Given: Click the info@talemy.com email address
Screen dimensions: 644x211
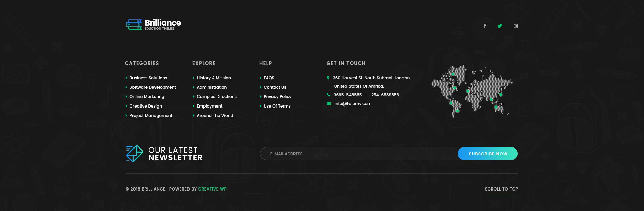Looking at the screenshot, I should coord(353,104).
